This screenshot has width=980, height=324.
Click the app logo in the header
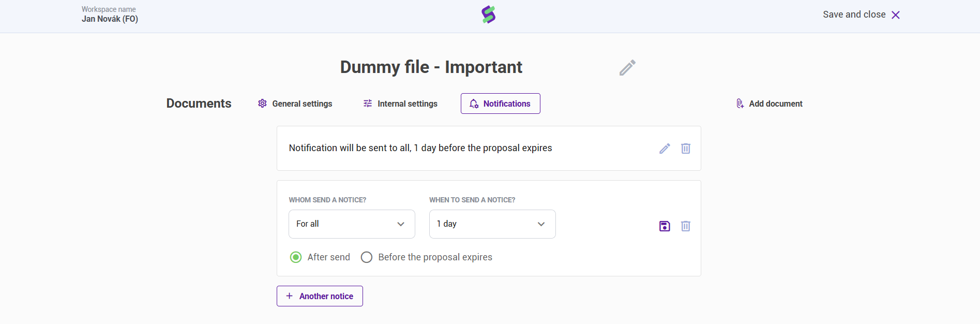489,14
